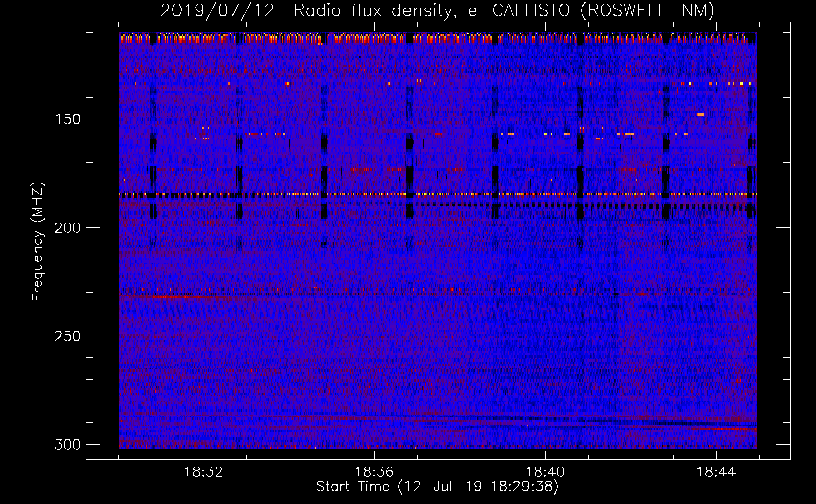
Task: Select the 150 frequency tick label
Action: pos(68,119)
